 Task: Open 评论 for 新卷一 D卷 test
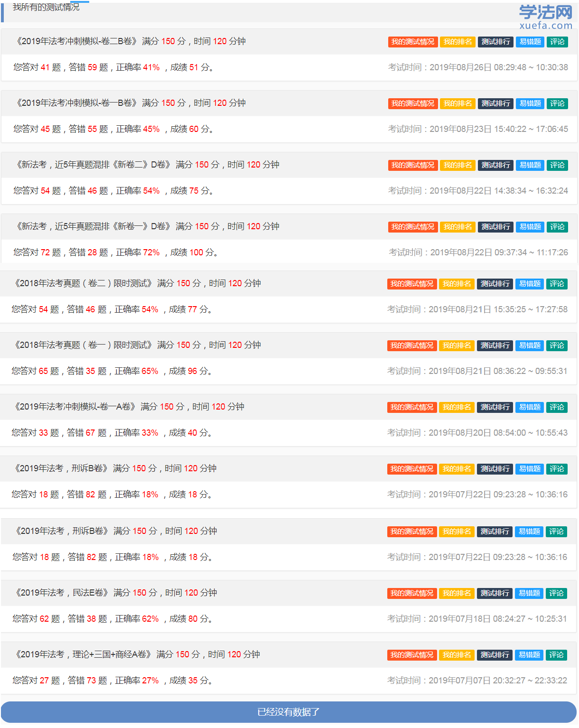(x=557, y=227)
